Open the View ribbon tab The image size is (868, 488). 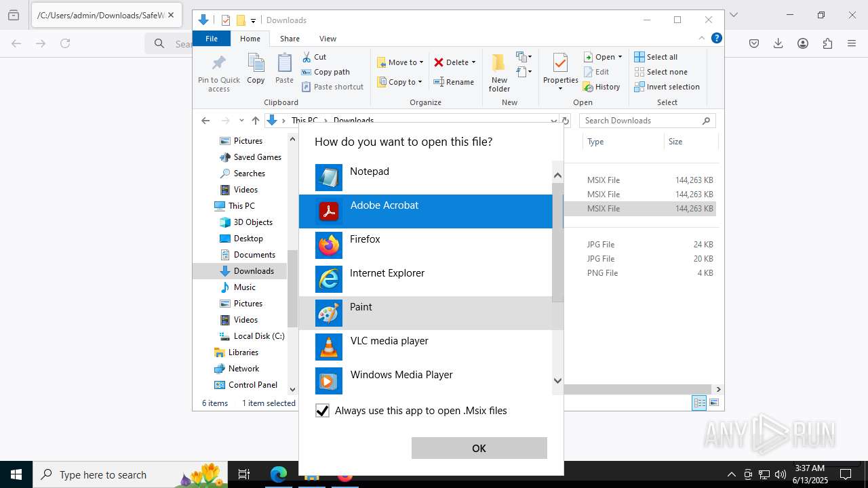tap(328, 39)
